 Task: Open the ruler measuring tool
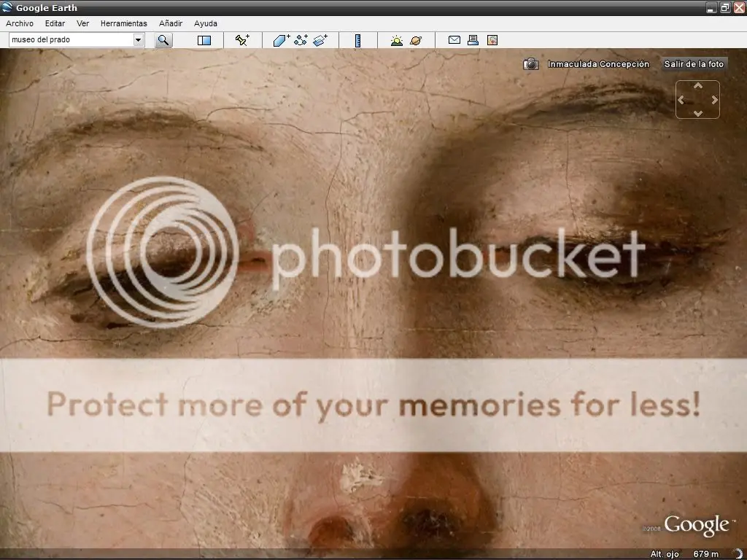pyautogui.click(x=357, y=41)
